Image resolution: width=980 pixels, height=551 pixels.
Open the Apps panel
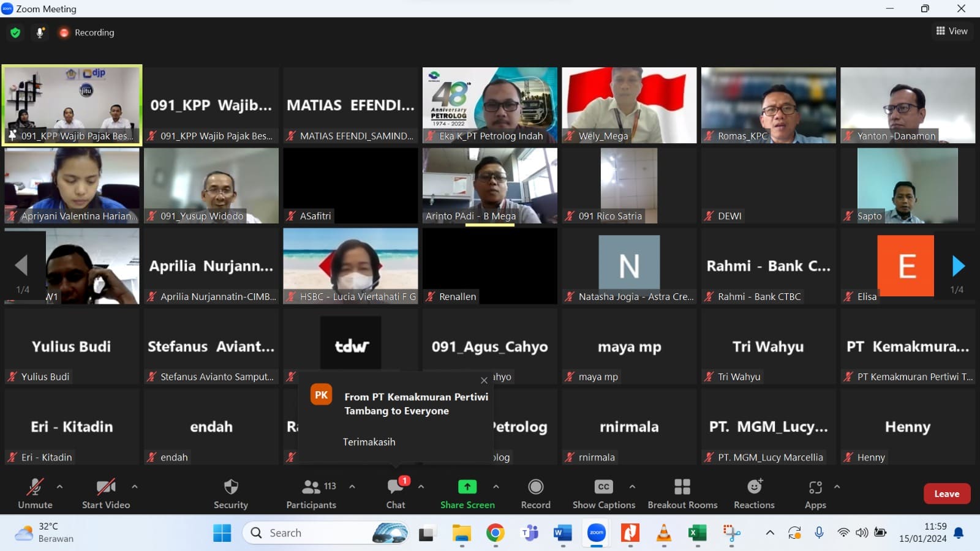point(815,493)
